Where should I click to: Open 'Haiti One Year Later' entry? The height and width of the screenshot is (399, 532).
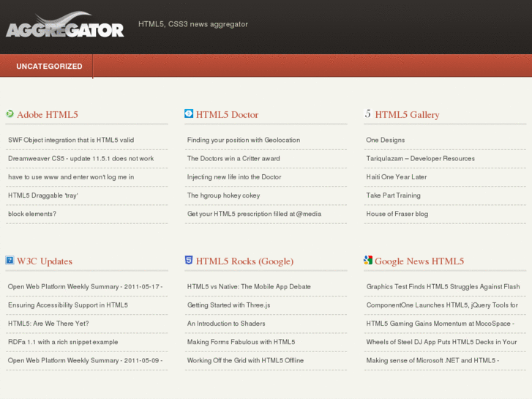pyautogui.click(x=397, y=177)
